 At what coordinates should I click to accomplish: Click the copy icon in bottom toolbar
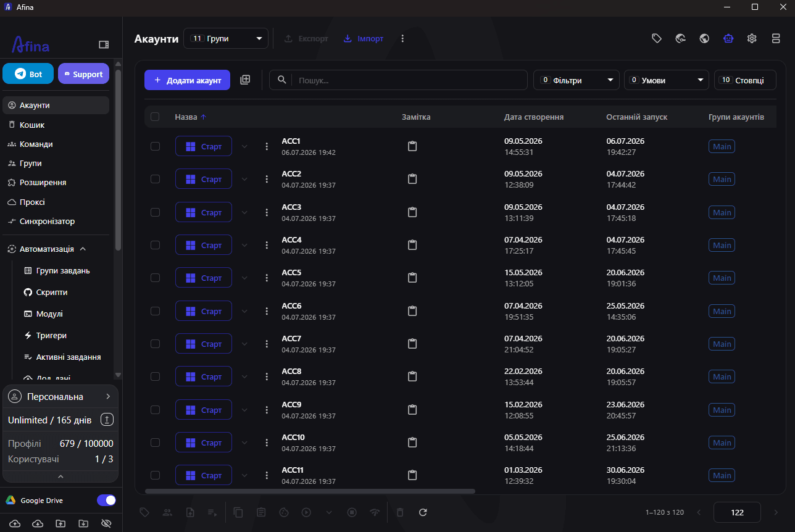[x=238, y=512]
